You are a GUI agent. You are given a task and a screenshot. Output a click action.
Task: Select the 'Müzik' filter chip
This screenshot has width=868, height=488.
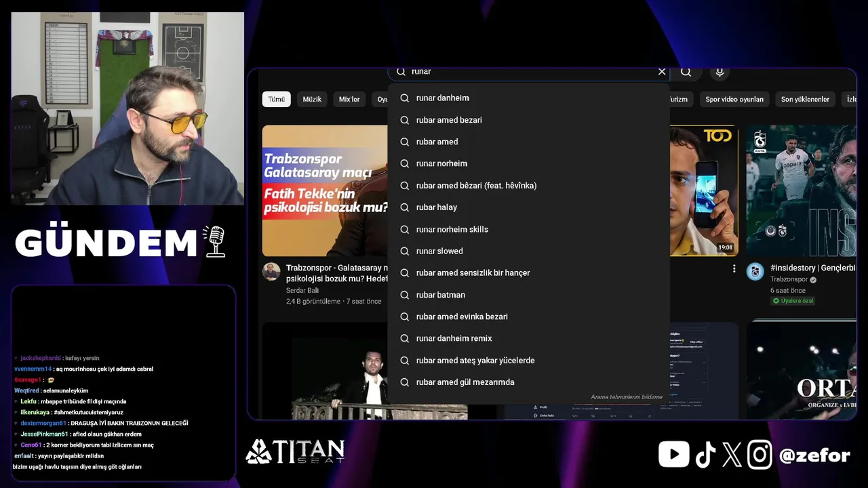click(x=312, y=99)
